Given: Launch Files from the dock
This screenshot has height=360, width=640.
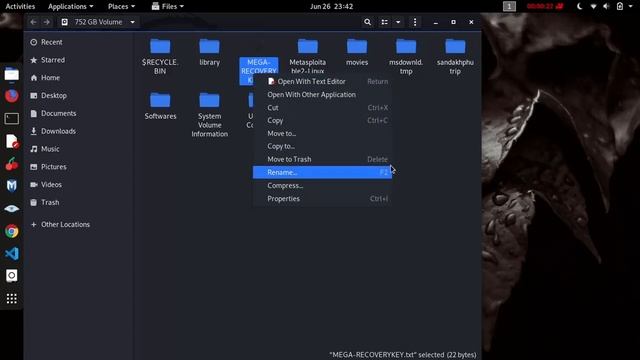Looking at the screenshot, I should 11,74.
